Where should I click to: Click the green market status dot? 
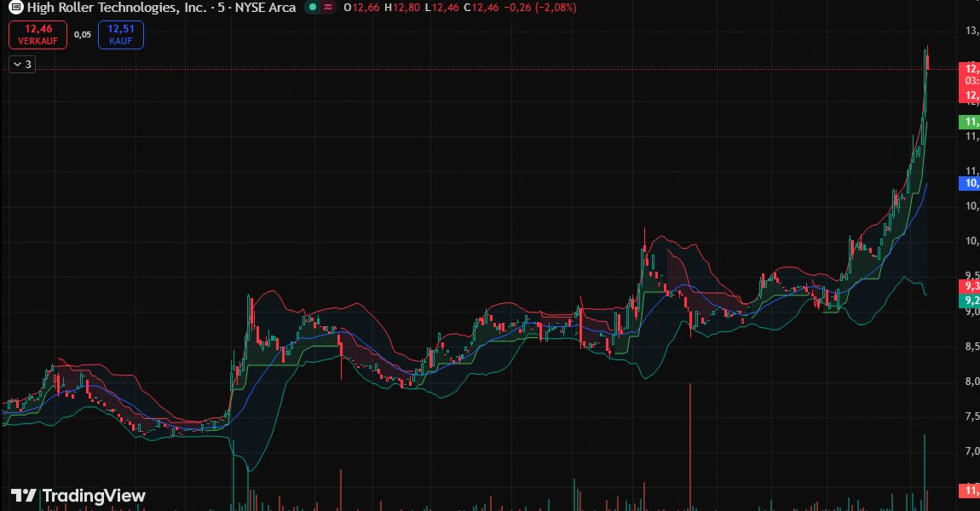coord(312,8)
